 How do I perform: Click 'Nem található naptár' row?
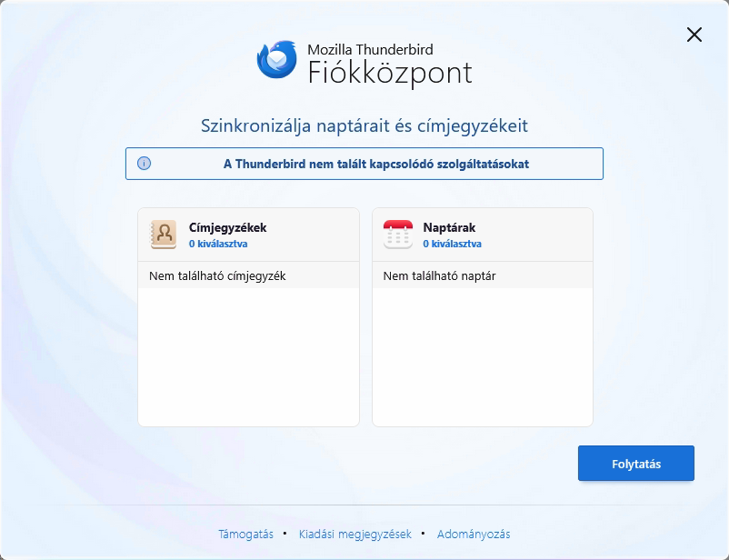click(x=483, y=275)
